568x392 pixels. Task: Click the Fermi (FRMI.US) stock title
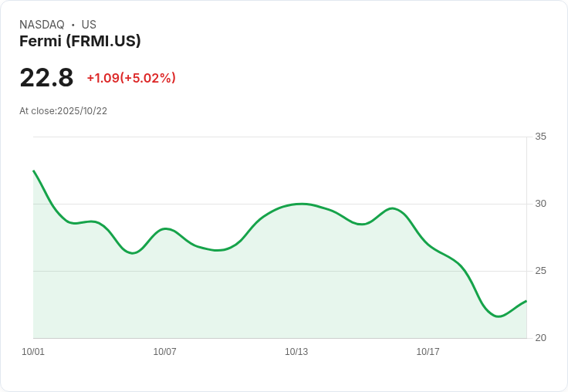pyautogui.click(x=80, y=42)
